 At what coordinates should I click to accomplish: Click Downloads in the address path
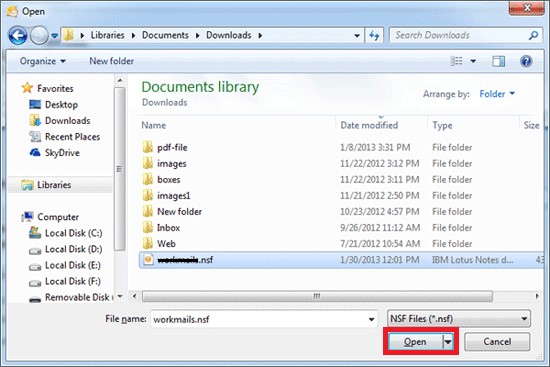click(229, 35)
